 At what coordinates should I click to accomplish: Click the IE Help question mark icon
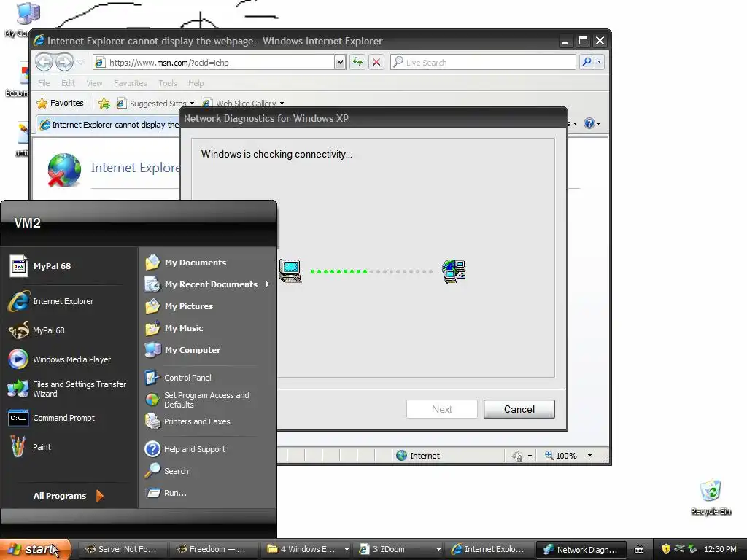[x=589, y=123]
